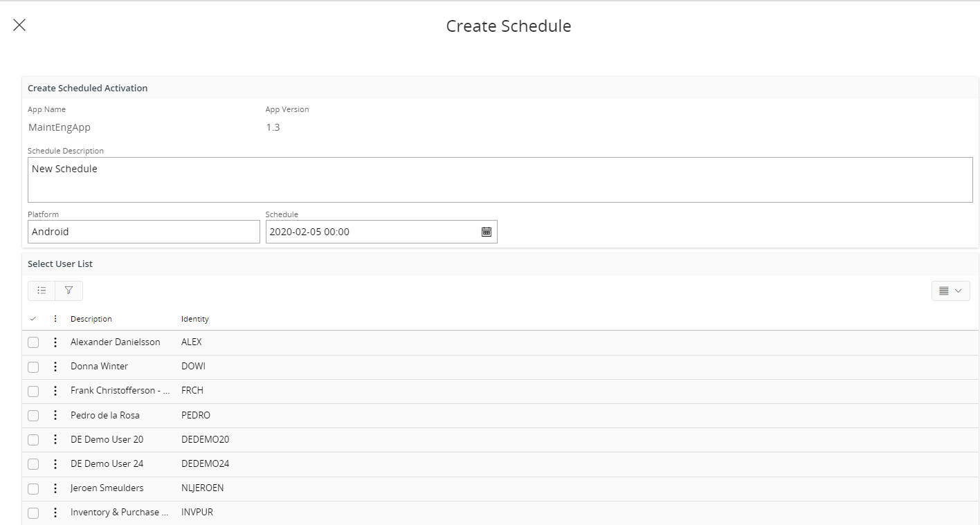The width and height of the screenshot is (980, 525).
Task: Sort by the Identity column header
Action: [x=194, y=319]
